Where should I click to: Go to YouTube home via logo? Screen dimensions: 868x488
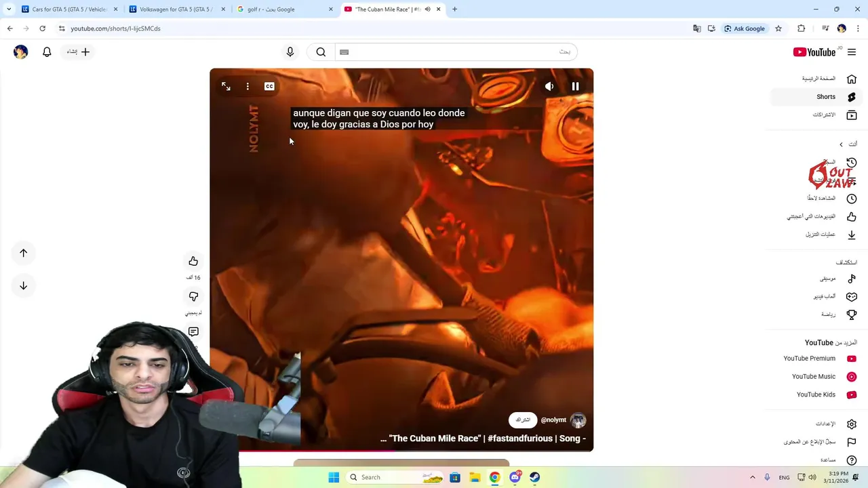pyautogui.click(x=814, y=52)
